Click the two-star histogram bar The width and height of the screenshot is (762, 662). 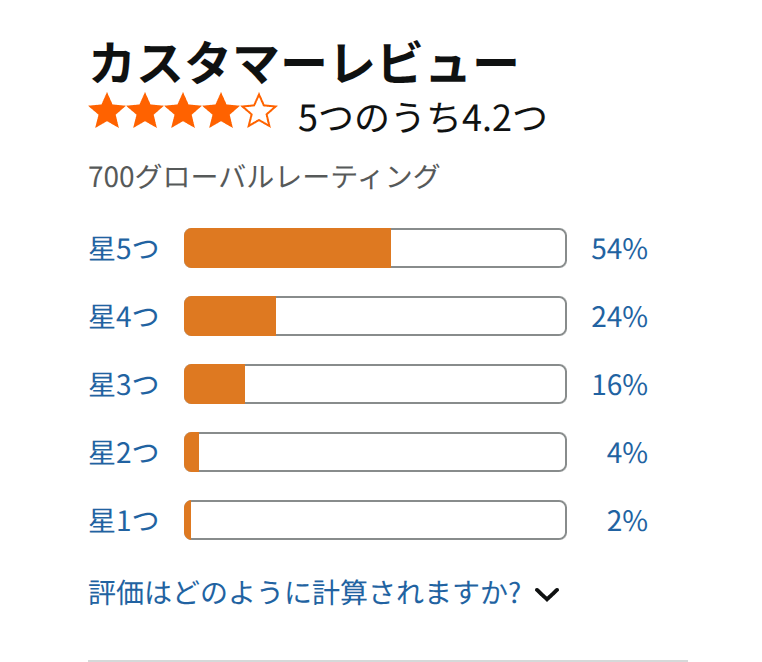375,452
